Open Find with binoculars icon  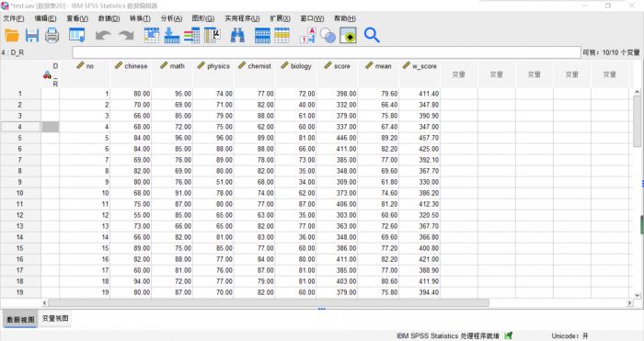237,35
